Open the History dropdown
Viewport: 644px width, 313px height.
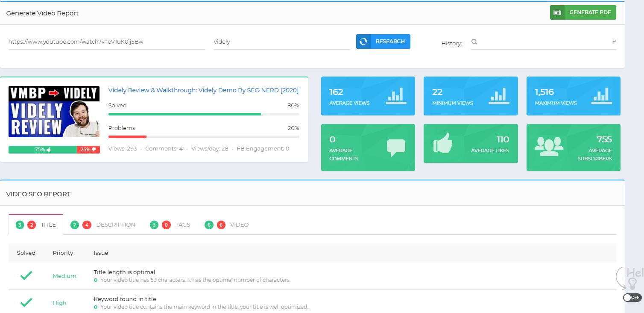coord(543,42)
